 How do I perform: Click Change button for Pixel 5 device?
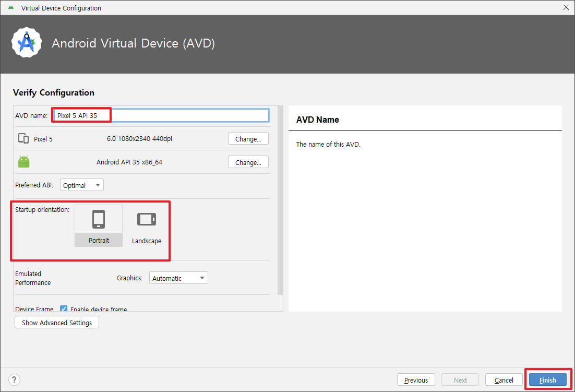pyautogui.click(x=248, y=139)
